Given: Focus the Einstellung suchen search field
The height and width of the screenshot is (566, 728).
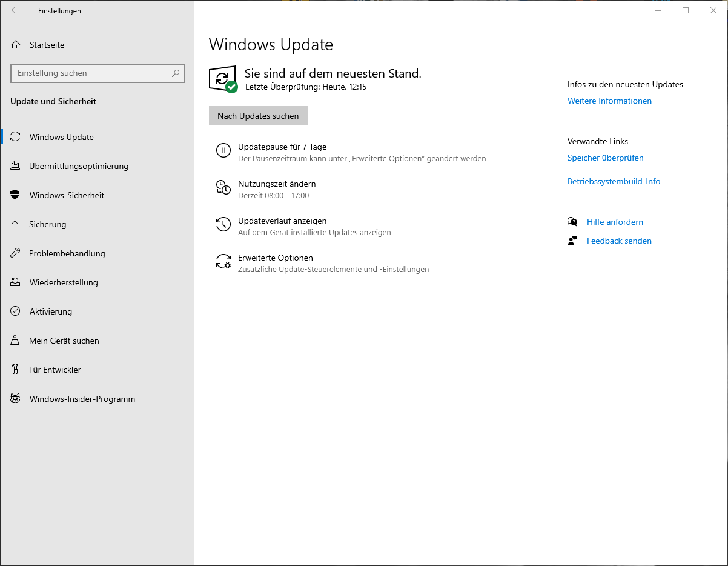Looking at the screenshot, I should (x=98, y=73).
